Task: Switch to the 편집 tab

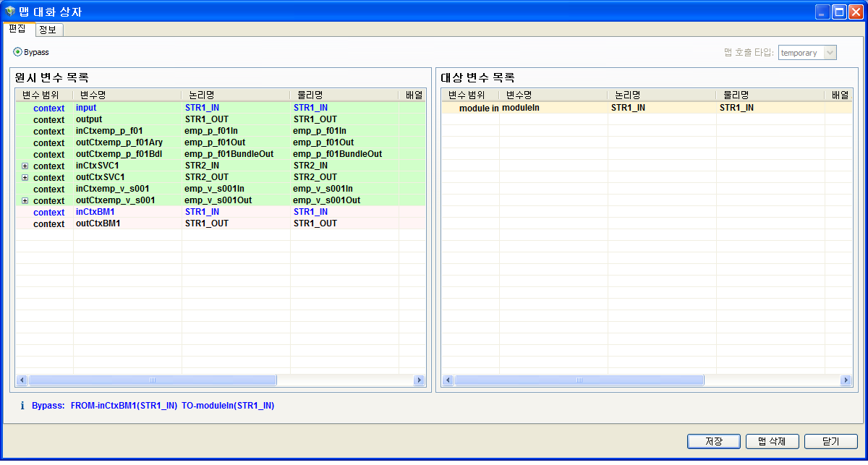Action: coord(17,30)
